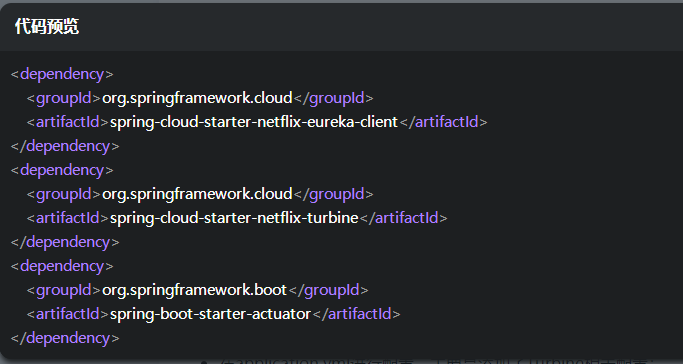Image resolution: width=683 pixels, height=364 pixels.
Task: Click the org.springframework.boot groupId value
Action: [x=194, y=290]
